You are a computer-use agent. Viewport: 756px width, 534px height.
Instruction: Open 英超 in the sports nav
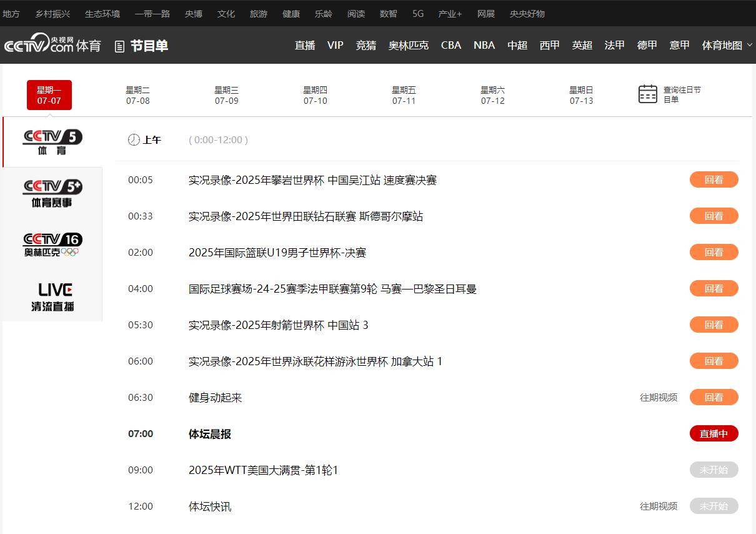click(x=582, y=45)
